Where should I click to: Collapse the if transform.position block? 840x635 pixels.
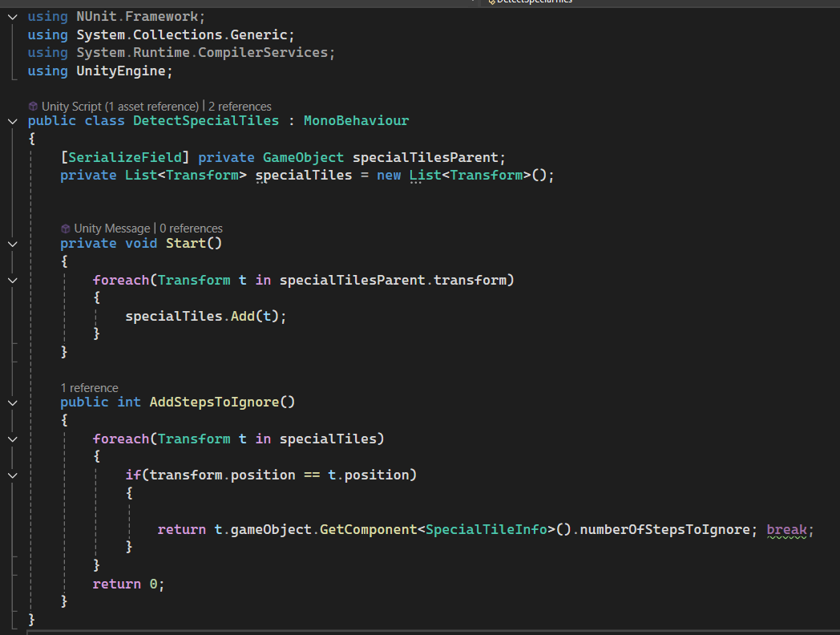click(x=12, y=475)
